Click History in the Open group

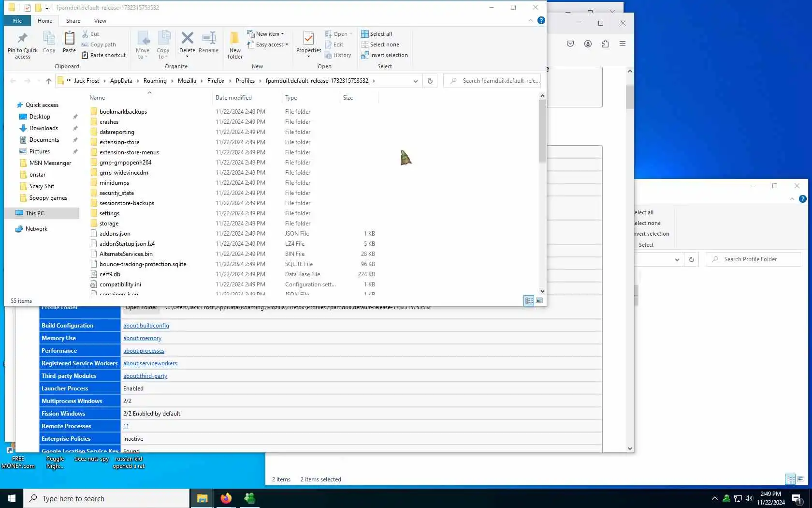point(338,55)
